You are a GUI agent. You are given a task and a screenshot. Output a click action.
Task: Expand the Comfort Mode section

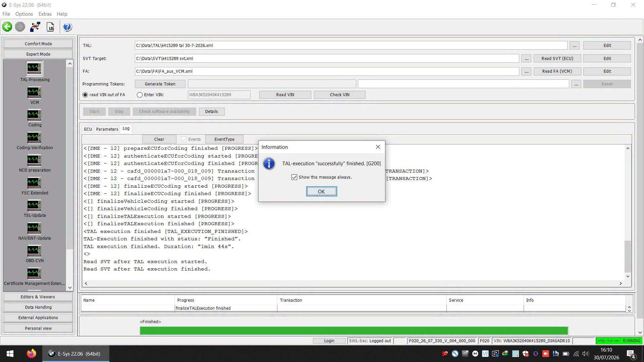point(38,44)
